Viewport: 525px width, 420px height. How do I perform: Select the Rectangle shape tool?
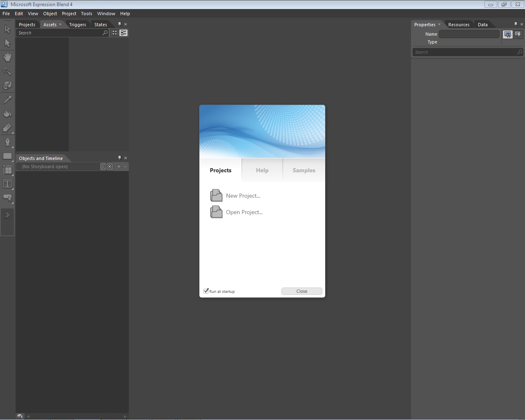(7, 156)
